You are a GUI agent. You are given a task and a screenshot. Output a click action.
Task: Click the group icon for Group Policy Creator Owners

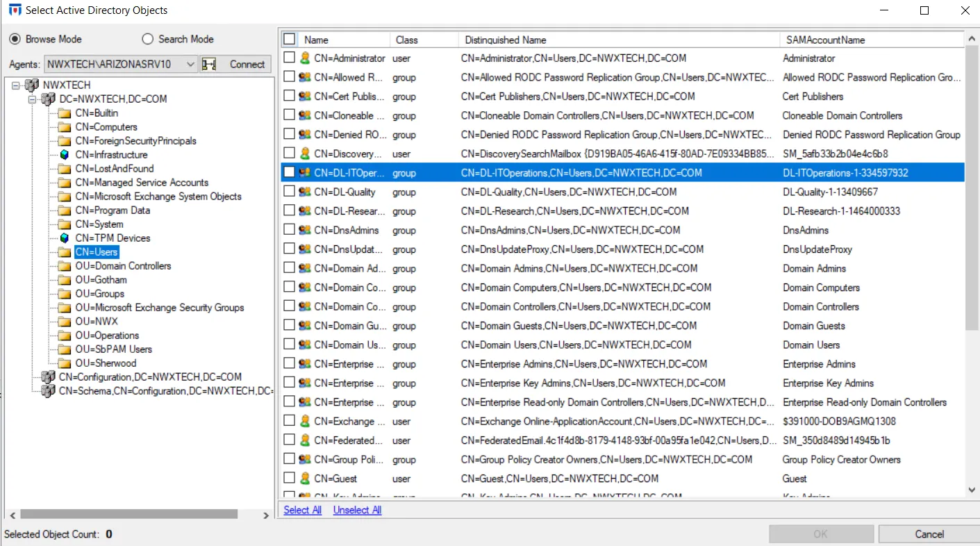[304, 459]
